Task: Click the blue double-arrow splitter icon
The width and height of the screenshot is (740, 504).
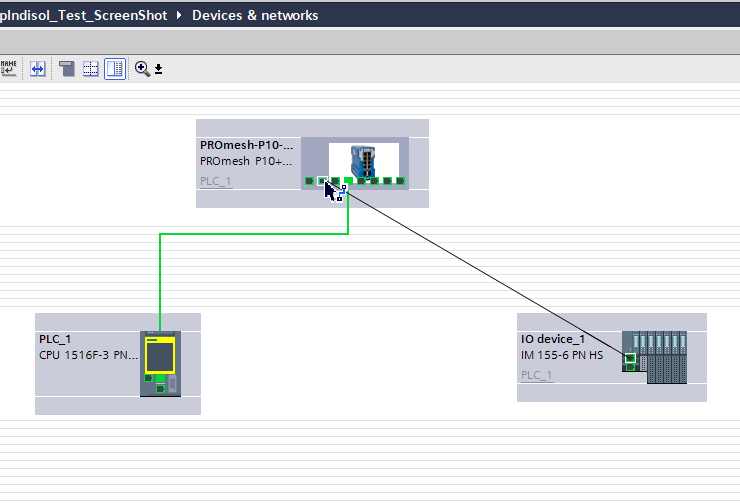Action: coord(37,69)
